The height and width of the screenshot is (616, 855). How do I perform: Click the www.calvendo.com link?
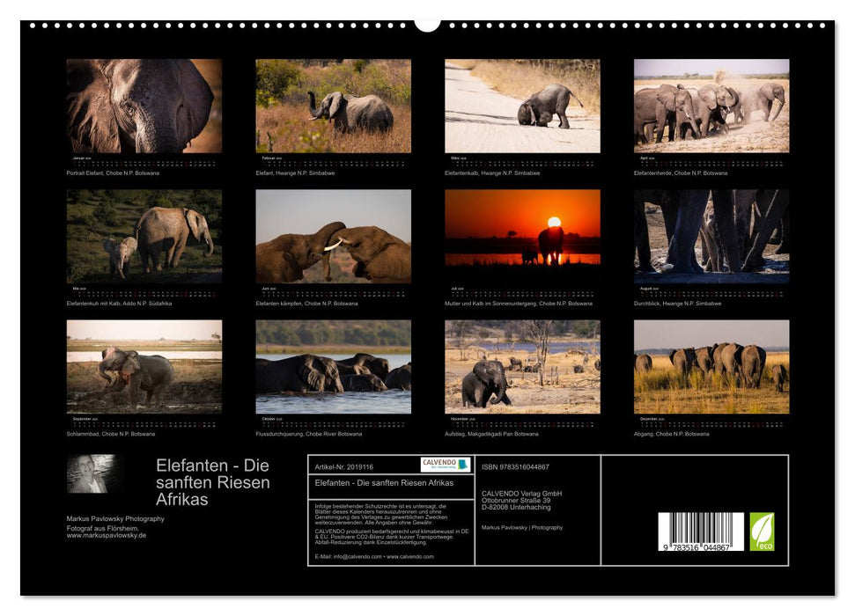410,556
